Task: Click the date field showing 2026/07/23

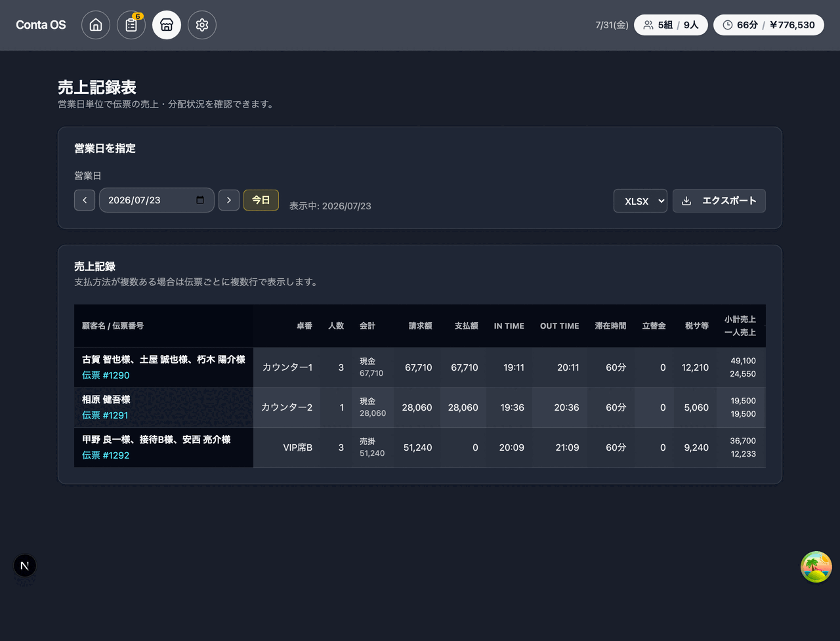Action: [x=157, y=200]
